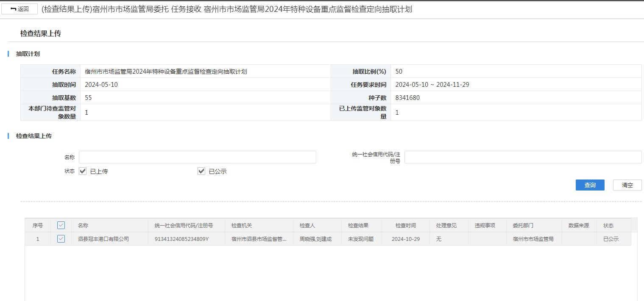Click the 名称 column header in table
Screen dimensions: 644x301
(110, 226)
